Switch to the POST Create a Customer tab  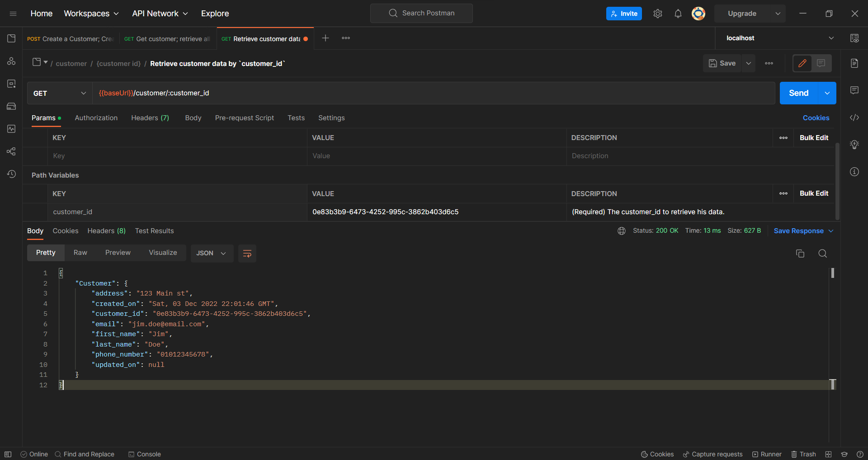[71, 39]
